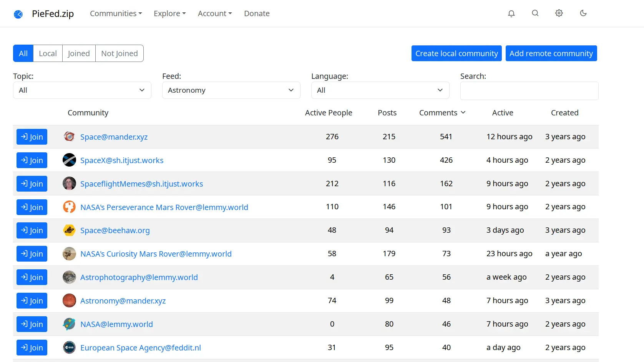Focus the Search input field
Viewport: 644px width, 362px height.
tap(529, 91)
